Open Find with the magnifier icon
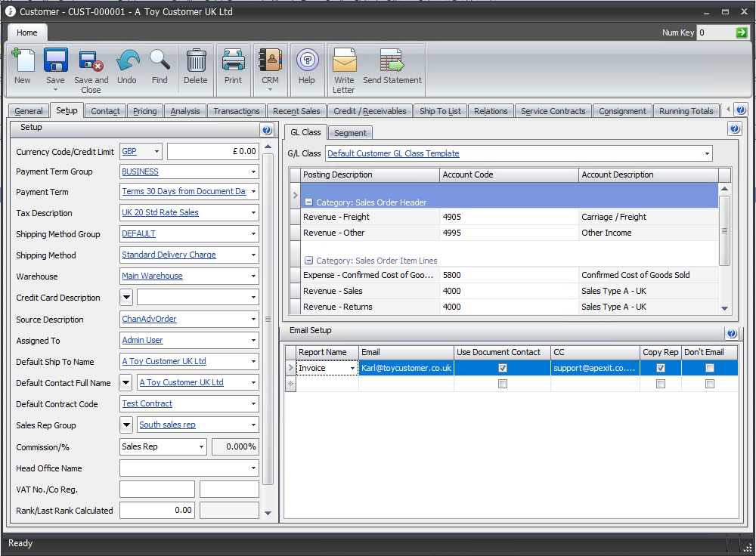This screenshot has height=556, width=756. point(160,60)
